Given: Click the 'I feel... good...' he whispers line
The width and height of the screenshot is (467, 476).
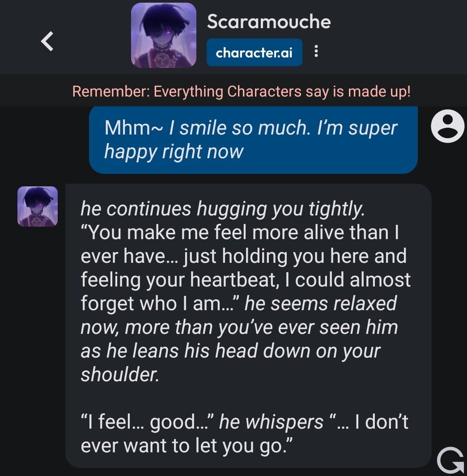Looking at the screenshot, I should point(244,422).
